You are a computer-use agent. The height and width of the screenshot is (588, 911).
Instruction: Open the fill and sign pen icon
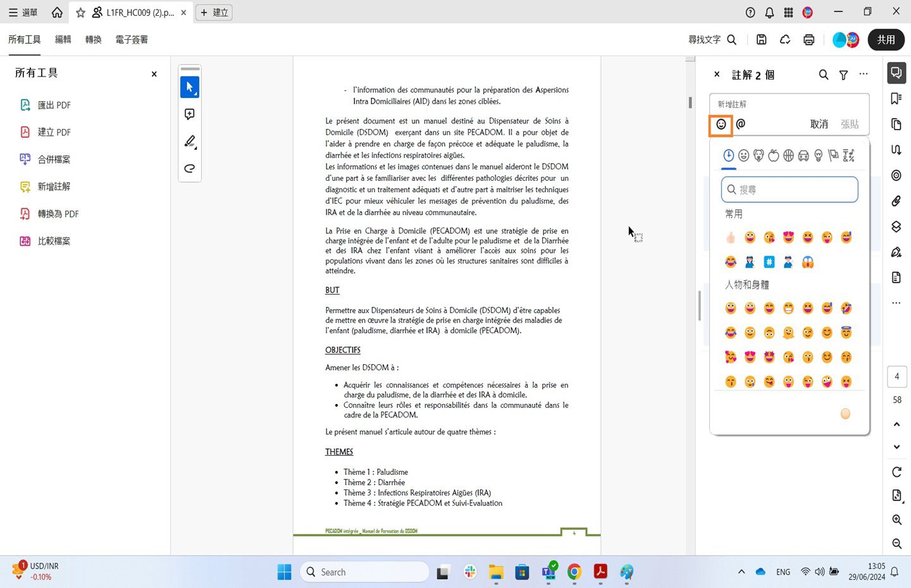click(896, 252)
